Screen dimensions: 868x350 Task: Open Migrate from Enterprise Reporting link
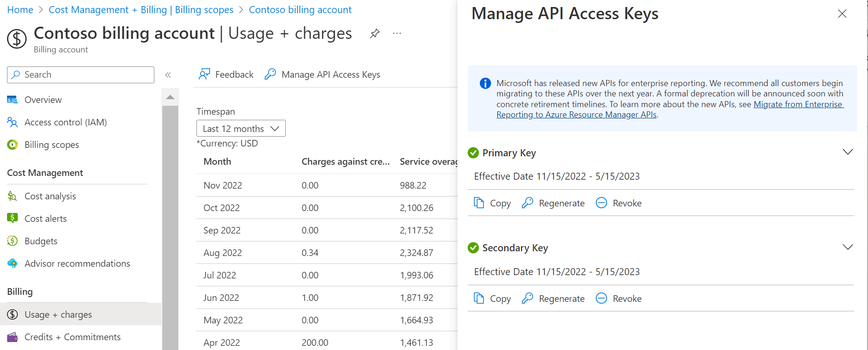(670, 109)
